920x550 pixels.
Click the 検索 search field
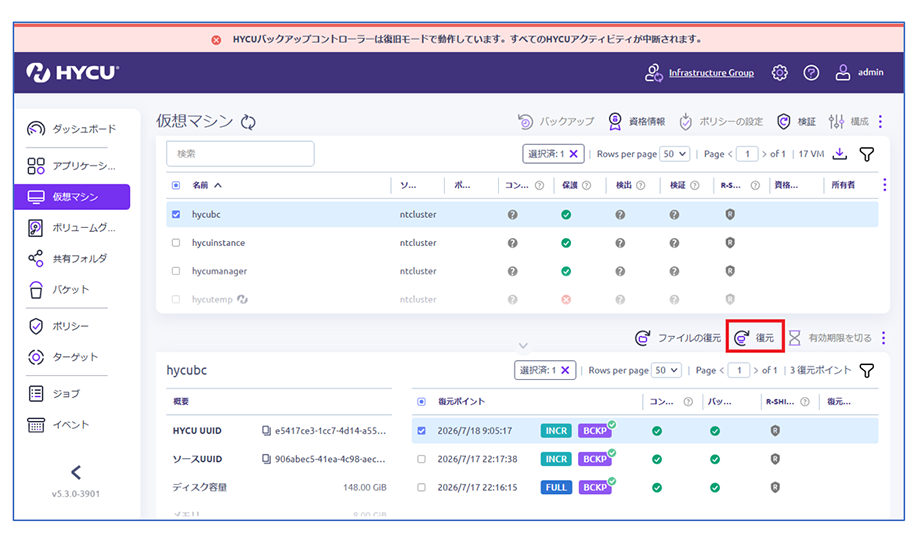point(240,154)
